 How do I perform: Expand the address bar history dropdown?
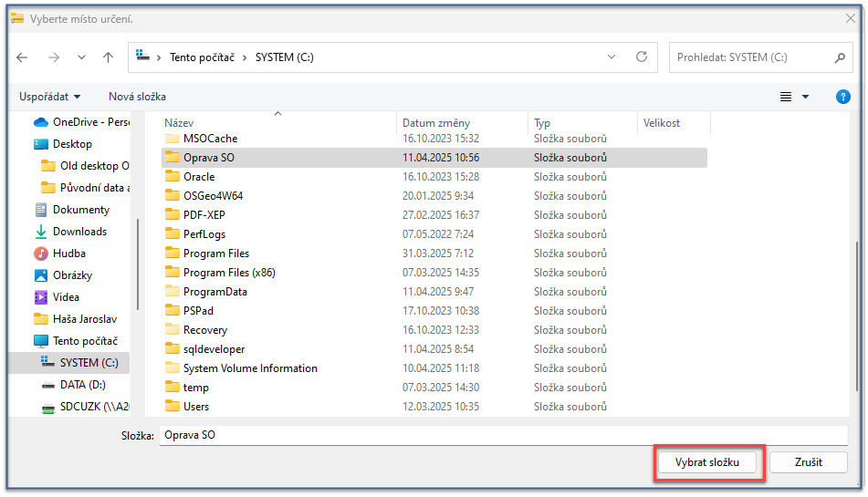(x=612, y=57)
